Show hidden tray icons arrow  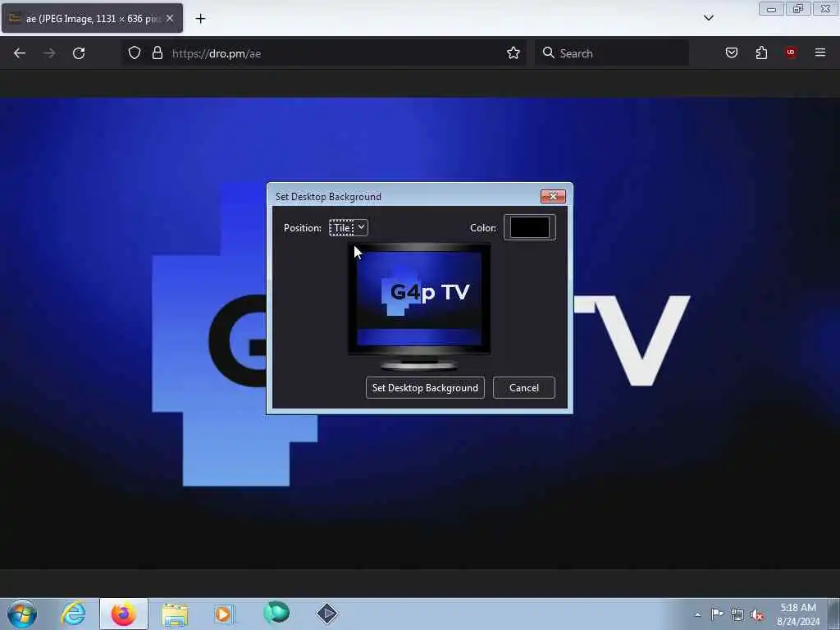point(697,614)
